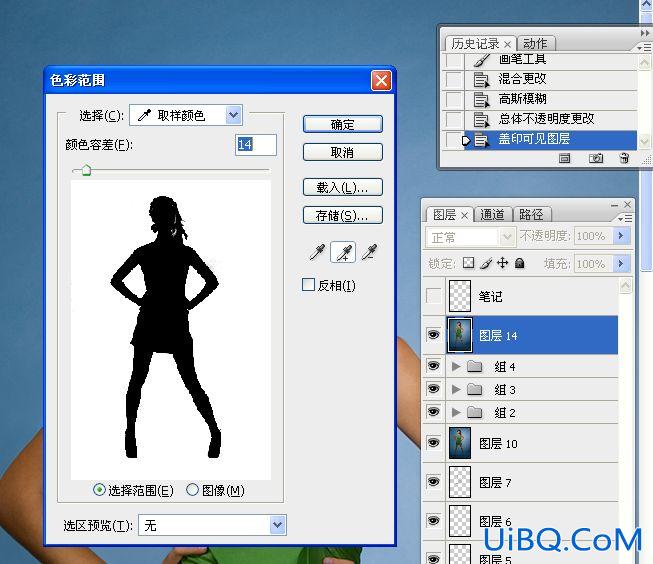Click the 取消 button
The width and height of the screenshot is (653, 564).
[342, 152]
